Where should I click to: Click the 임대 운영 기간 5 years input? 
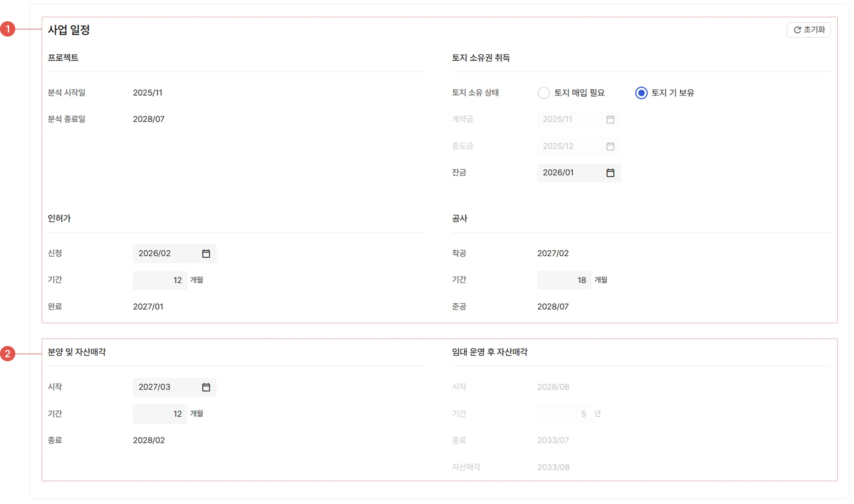564,414
